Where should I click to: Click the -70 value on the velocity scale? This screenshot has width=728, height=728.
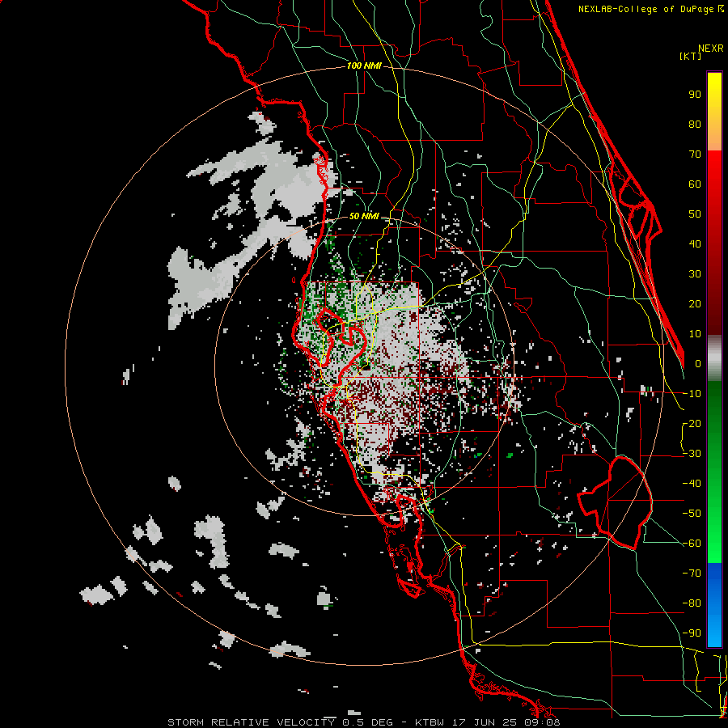[x=692, y=574]
